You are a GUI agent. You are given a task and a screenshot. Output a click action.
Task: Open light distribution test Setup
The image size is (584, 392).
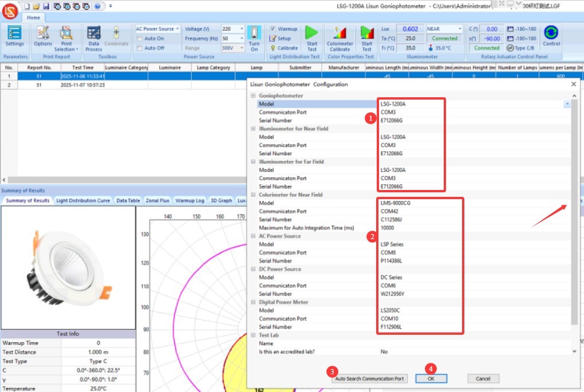click(x=280, y=38)
